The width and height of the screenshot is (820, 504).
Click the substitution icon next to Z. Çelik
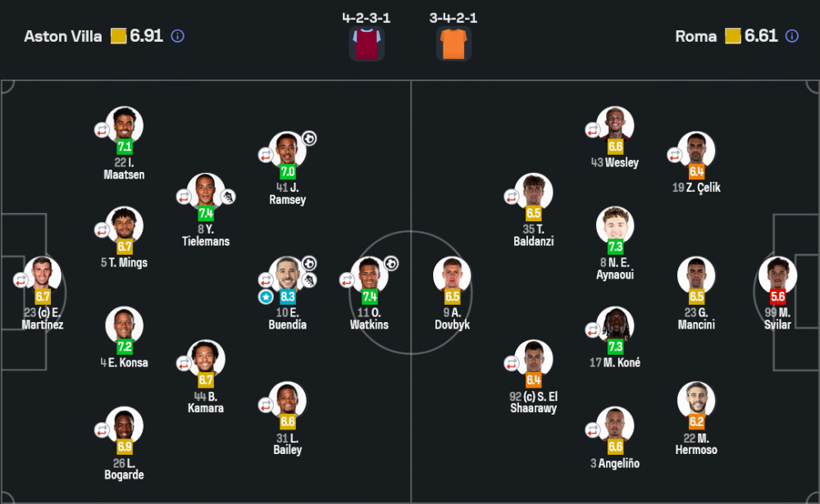675,155
